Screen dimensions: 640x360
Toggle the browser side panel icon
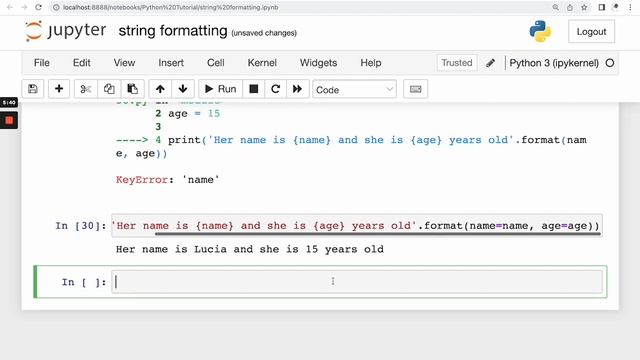click(x=602, y=7)
